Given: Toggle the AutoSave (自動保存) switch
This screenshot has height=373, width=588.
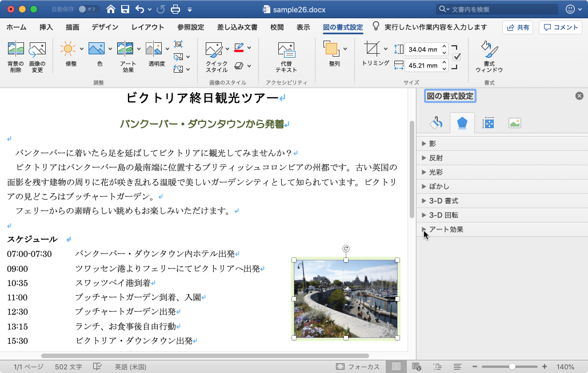Looking at the screenshot, I should tap(87, 9).
